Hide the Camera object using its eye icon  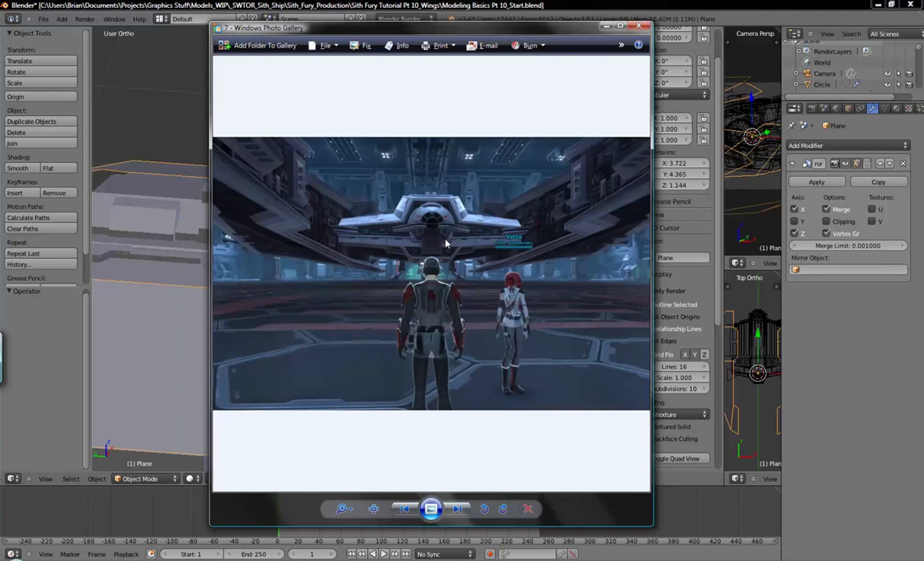pos(887,74)
